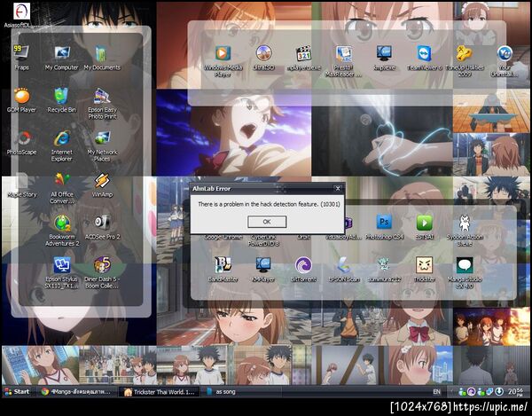Image resolution: width=532 pixels, height=416 pixels.
Task: Select the BandMaster icon
Action: [223, 269]
